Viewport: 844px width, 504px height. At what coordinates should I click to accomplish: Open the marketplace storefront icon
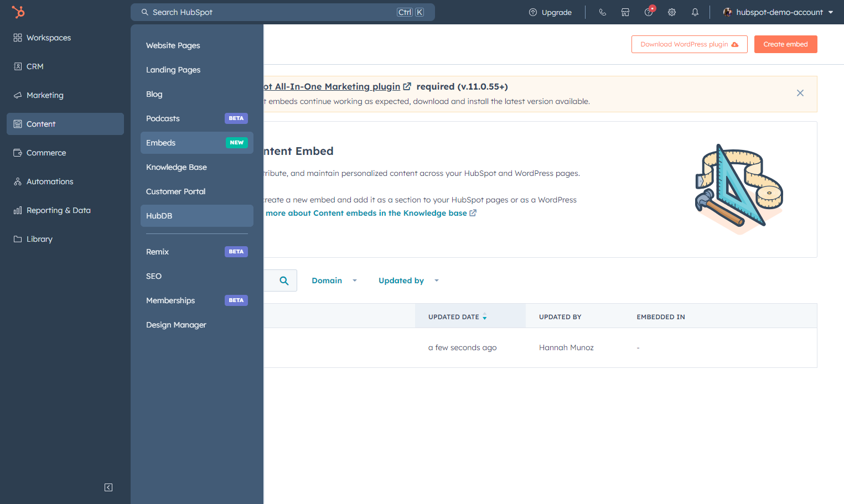tap(625, 12)
